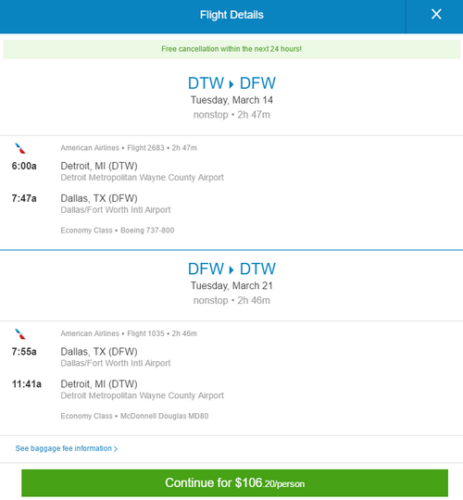Continue for $106.20 per person
The height and width of the screenshot is (500, 463).
click(x=235, y=483)
